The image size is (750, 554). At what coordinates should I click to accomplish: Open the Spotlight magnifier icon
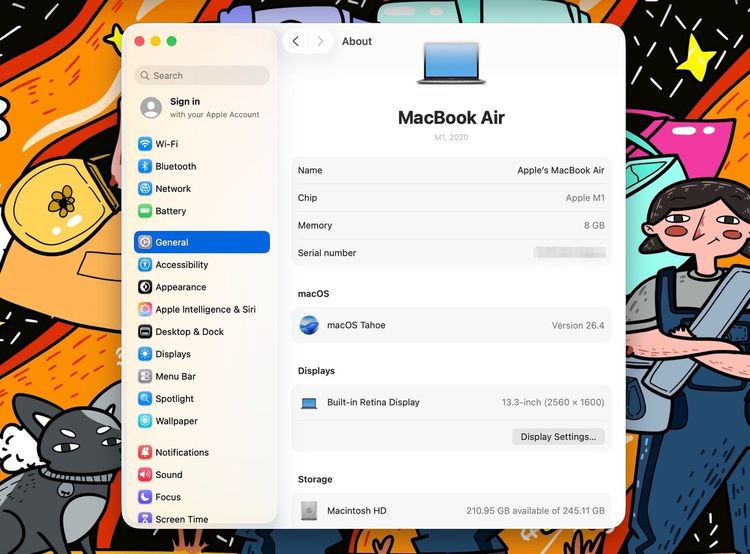point(145,399)
